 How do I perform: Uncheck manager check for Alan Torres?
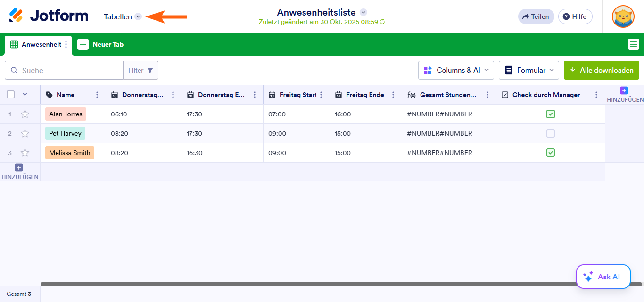click(x=550, y=114)
